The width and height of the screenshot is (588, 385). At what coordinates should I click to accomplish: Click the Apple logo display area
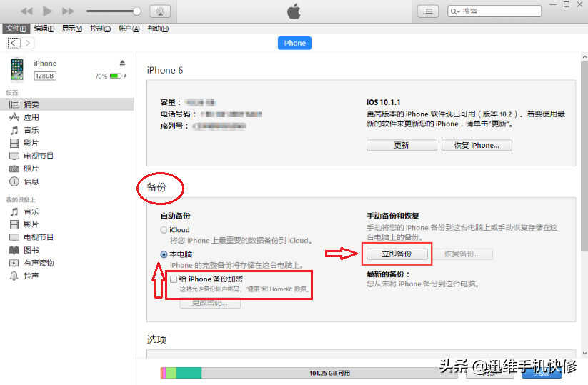click(x=294, y=11)
